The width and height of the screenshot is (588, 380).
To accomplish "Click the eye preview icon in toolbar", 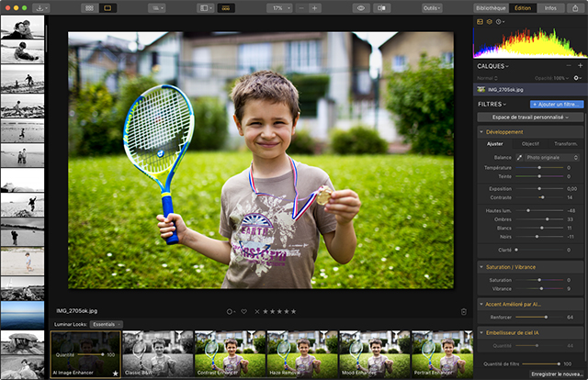I will pyautogui.click(x=360, y=7).
